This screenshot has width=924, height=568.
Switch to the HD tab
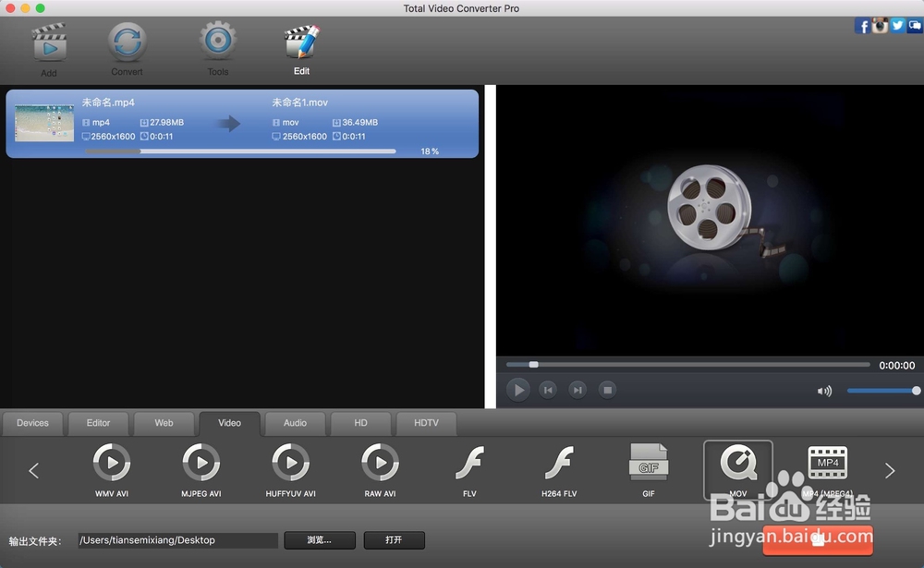360,423
